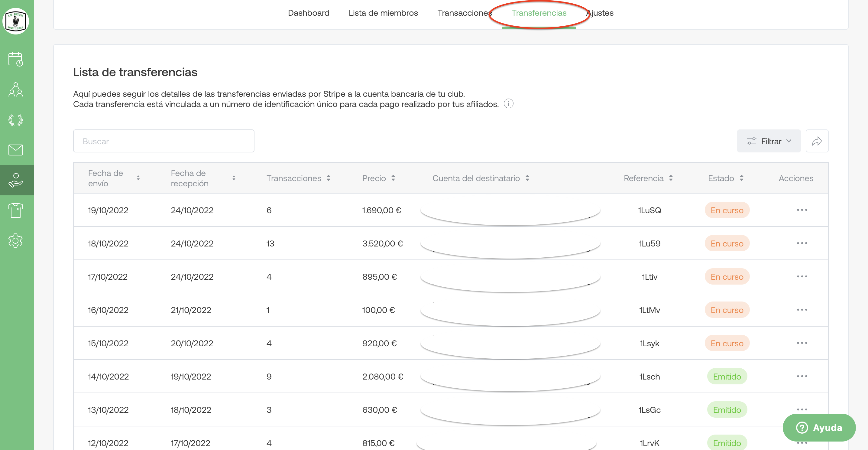Click the Ayuda help button
868x450 pixels.
tap(819, 427)
